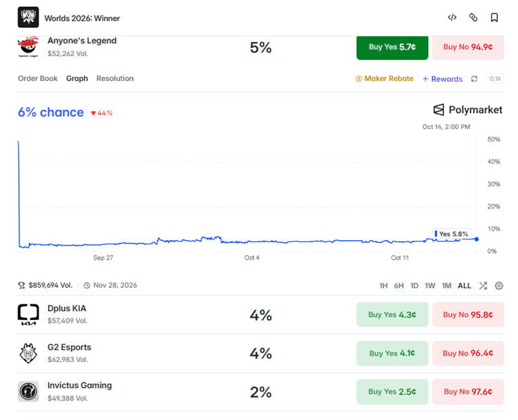Click the Polymarket logo on the graph
This screenshot has height=420, width=518.
coord(468,110)
